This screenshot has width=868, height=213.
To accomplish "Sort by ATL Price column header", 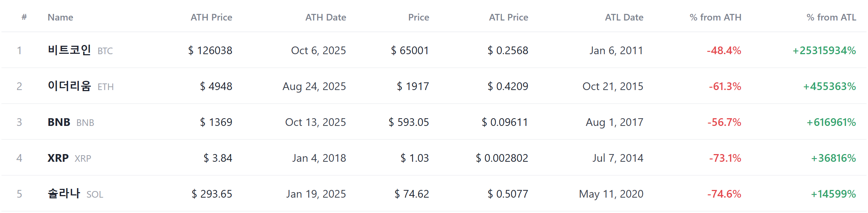I will pos(509,17).
